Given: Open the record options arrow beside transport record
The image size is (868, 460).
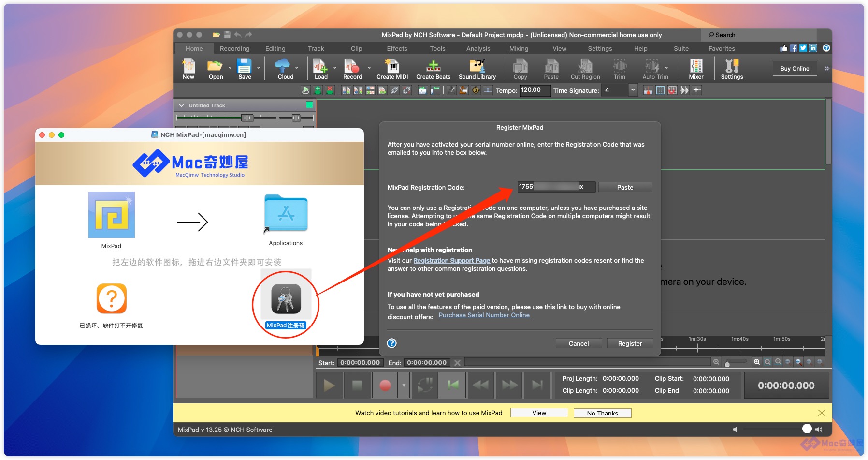Looking at the screenshot, I should coord(404,385).
